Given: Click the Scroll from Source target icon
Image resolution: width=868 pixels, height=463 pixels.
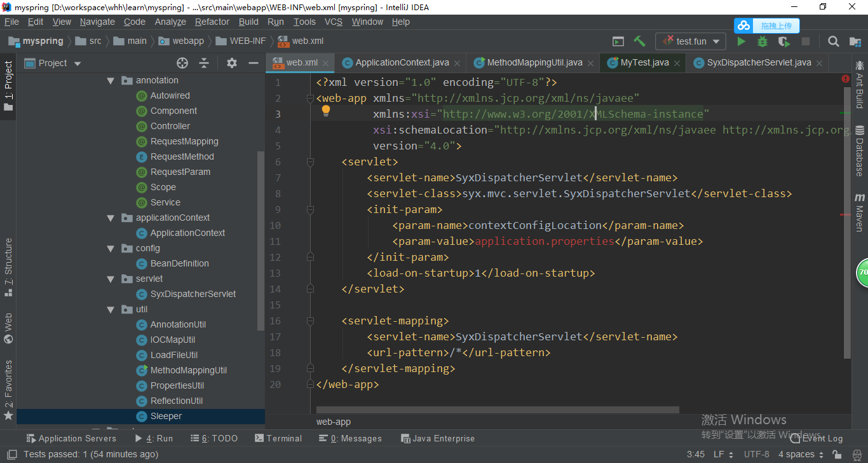Looking at the screenshot, I should tap(182, 63).
